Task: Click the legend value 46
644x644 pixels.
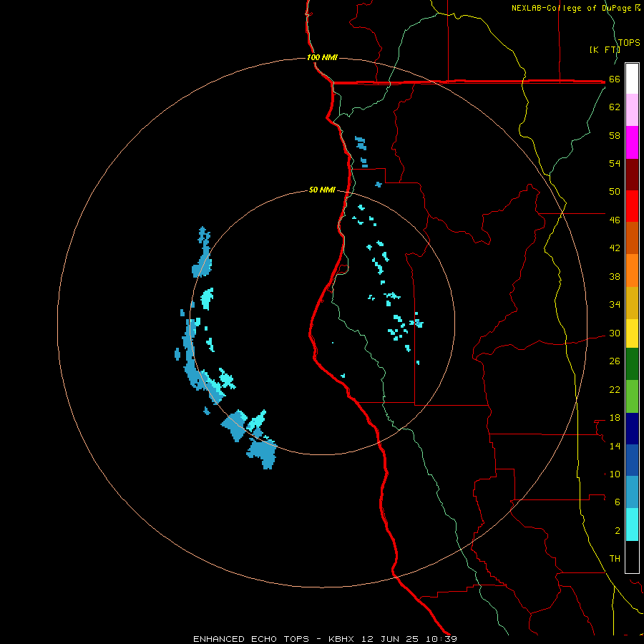Action: tap(615, 220)
